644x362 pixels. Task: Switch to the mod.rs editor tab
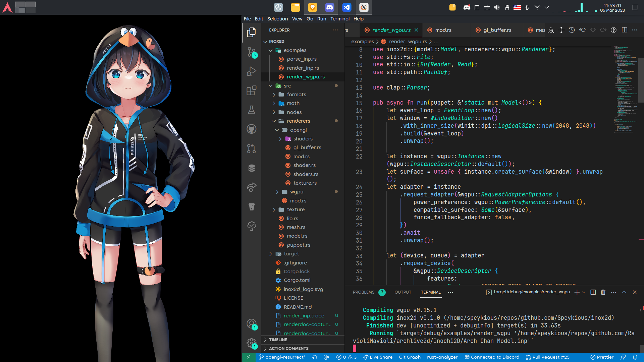[443, 30]
